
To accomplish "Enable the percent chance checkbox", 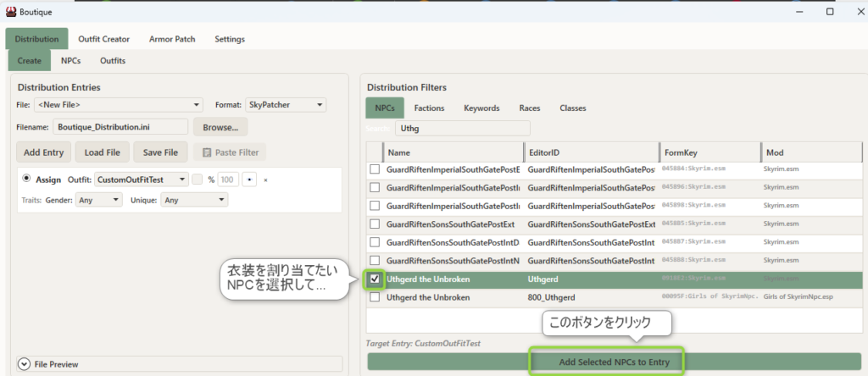I will pyautogui.click(x=197, y=180).
